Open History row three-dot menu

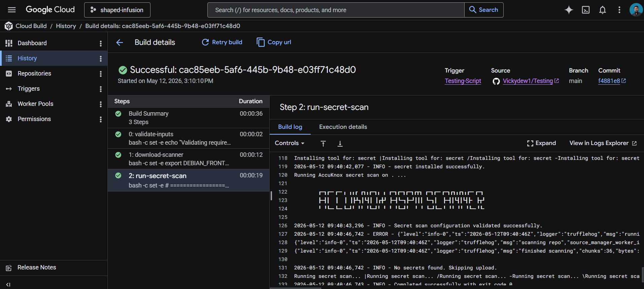pos(100,59)
